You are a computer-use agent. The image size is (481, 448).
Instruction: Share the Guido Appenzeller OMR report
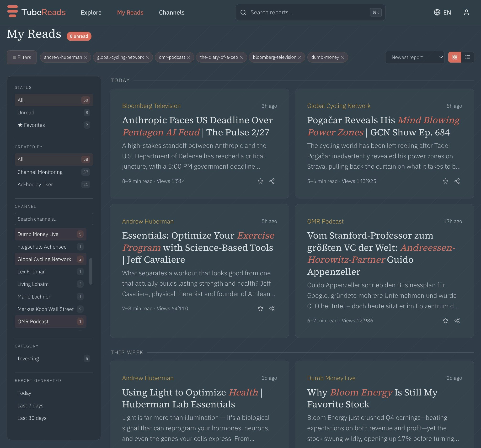point(457,320)
